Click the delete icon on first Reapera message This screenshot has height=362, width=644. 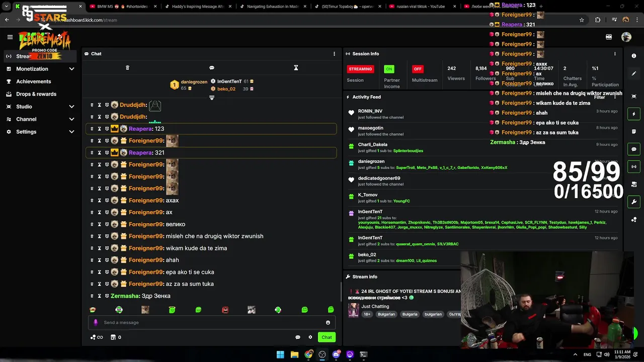(x=92, y=129)
